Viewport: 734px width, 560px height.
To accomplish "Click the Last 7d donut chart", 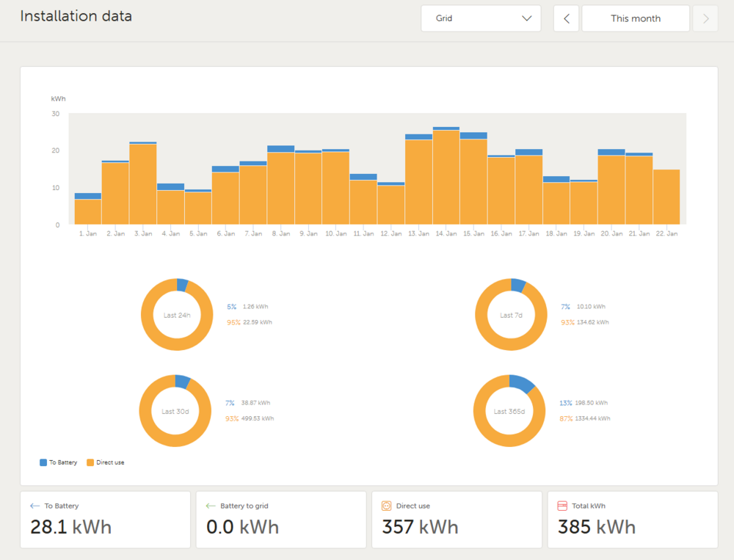I will [511, 315].
